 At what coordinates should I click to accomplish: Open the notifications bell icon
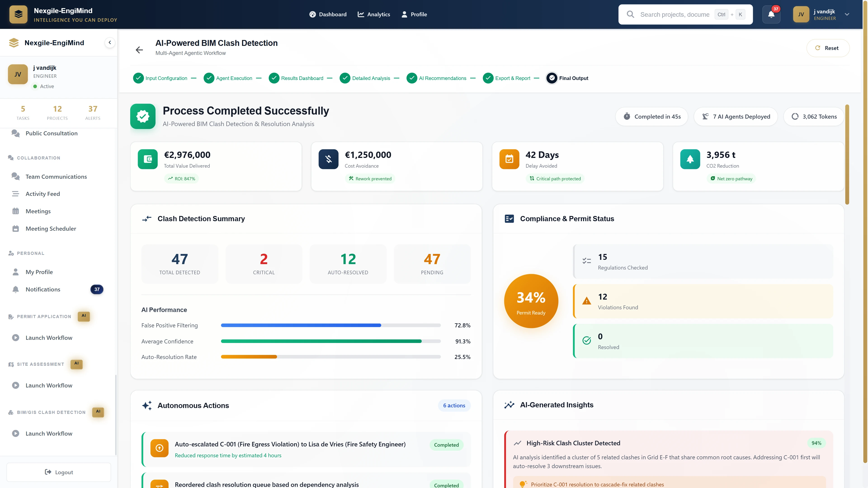pos(771,14)
